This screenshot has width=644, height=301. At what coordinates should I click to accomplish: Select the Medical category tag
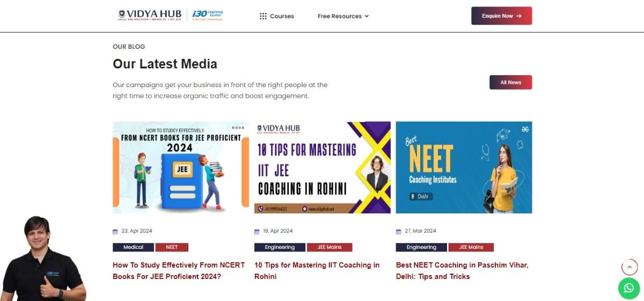pos(133,247)
